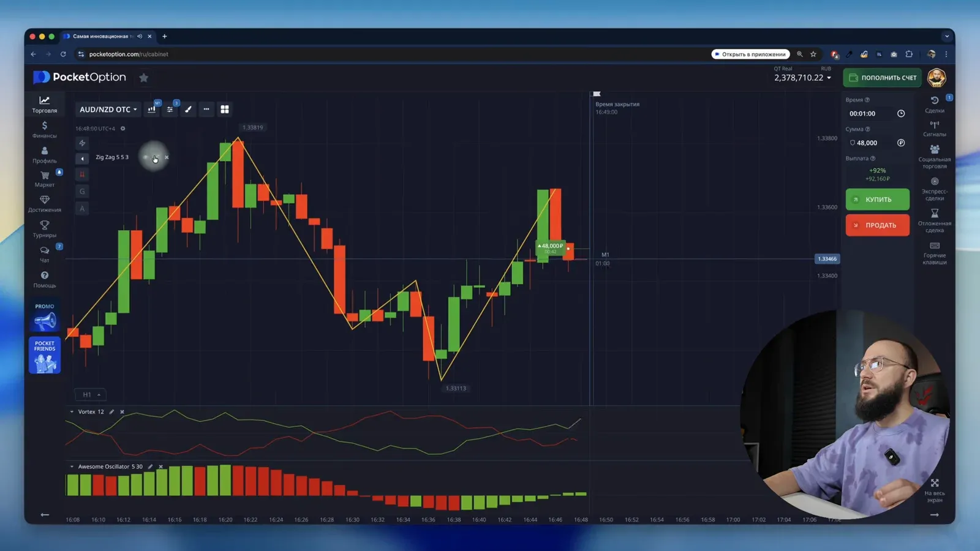
Task: Open Tournaments trophy icon
Action: click(44, 229)
